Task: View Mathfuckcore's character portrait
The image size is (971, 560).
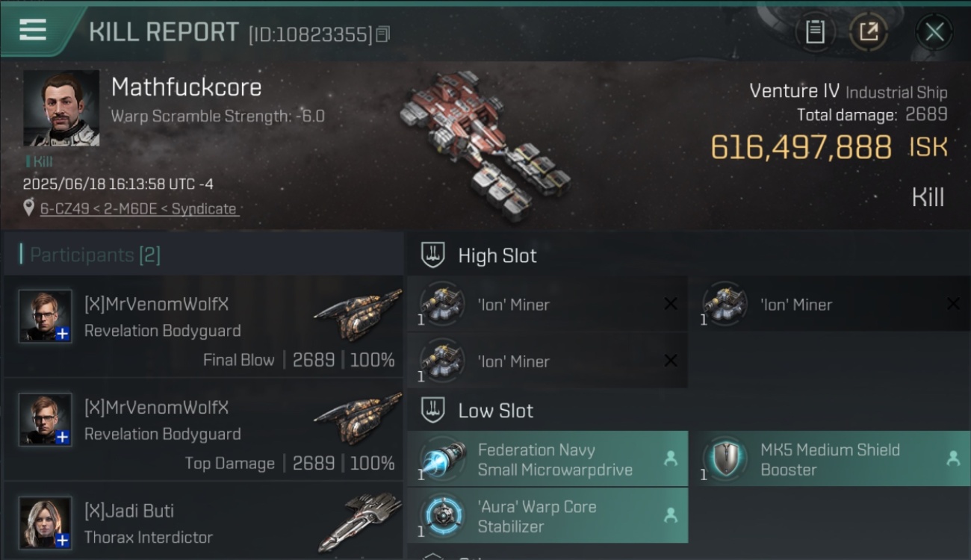Action: point(61,108)
